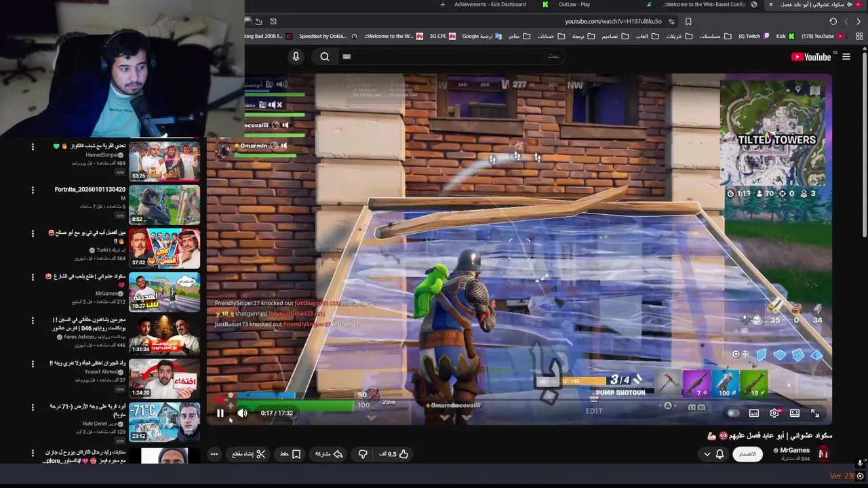This screenshot has width=868, height=488.
Task: Click the search magnifier button
Action: (x=325, y=57)
